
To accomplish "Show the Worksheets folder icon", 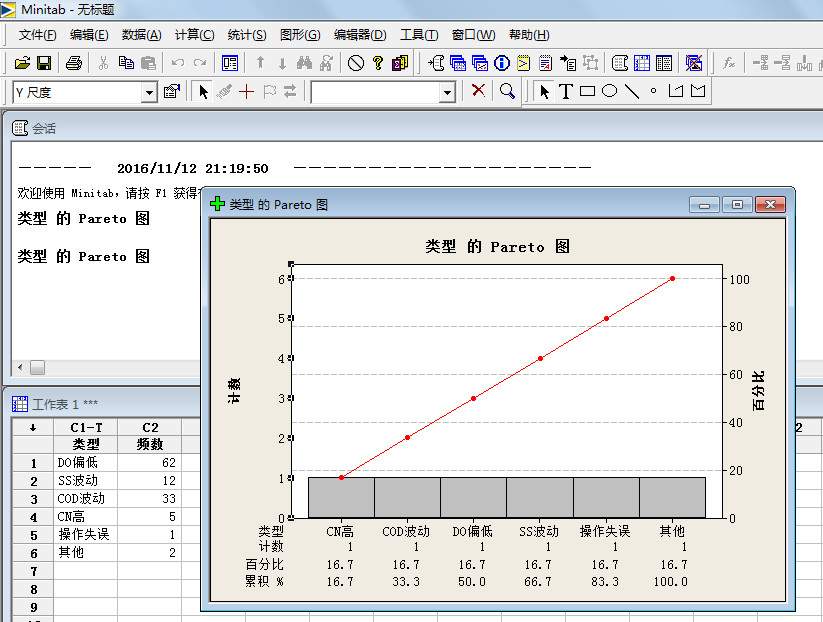I will point(458,64).
